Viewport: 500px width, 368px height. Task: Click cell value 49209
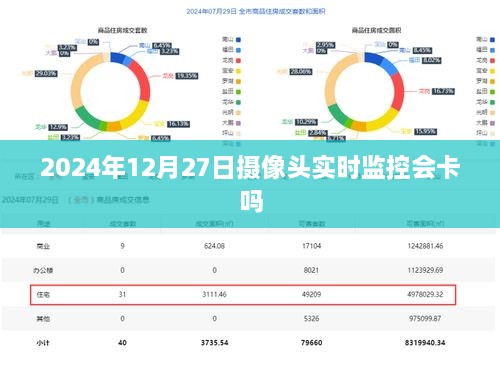[x=311, y=295]
